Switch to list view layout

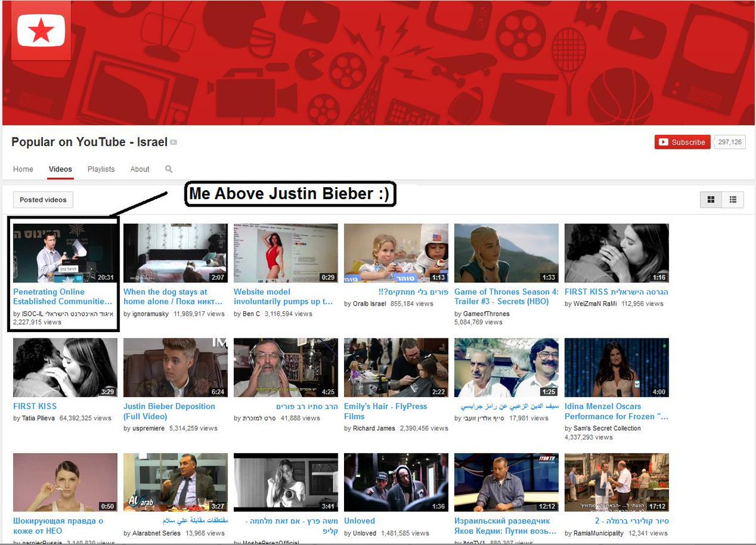click(x=733, y=200)
